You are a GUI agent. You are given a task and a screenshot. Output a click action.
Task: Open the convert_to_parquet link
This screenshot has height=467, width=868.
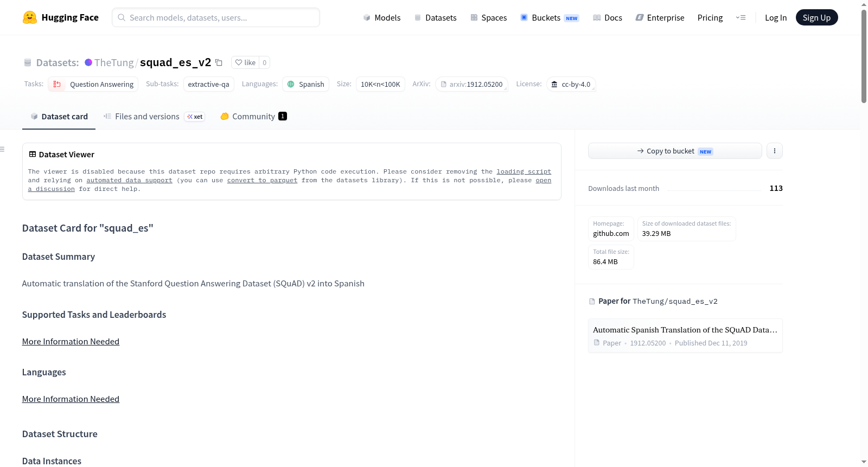(x=262, y=180)
